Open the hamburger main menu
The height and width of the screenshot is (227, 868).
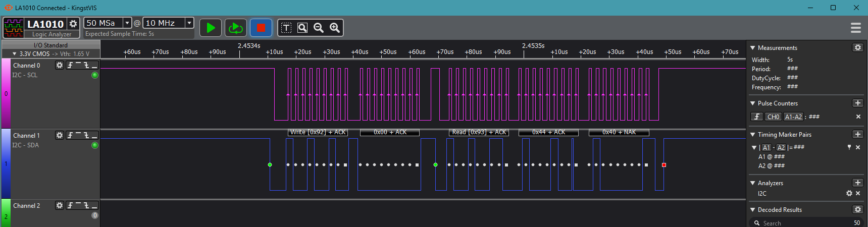point(855,28)
